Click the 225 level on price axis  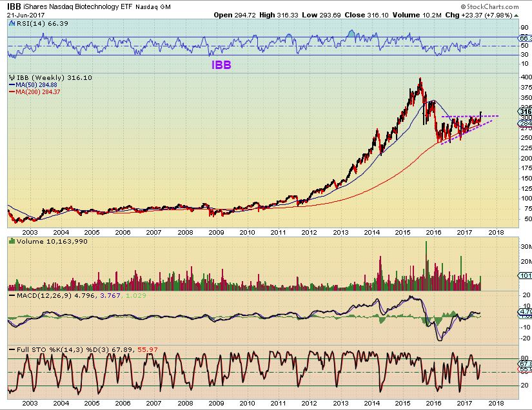point(526,148)
